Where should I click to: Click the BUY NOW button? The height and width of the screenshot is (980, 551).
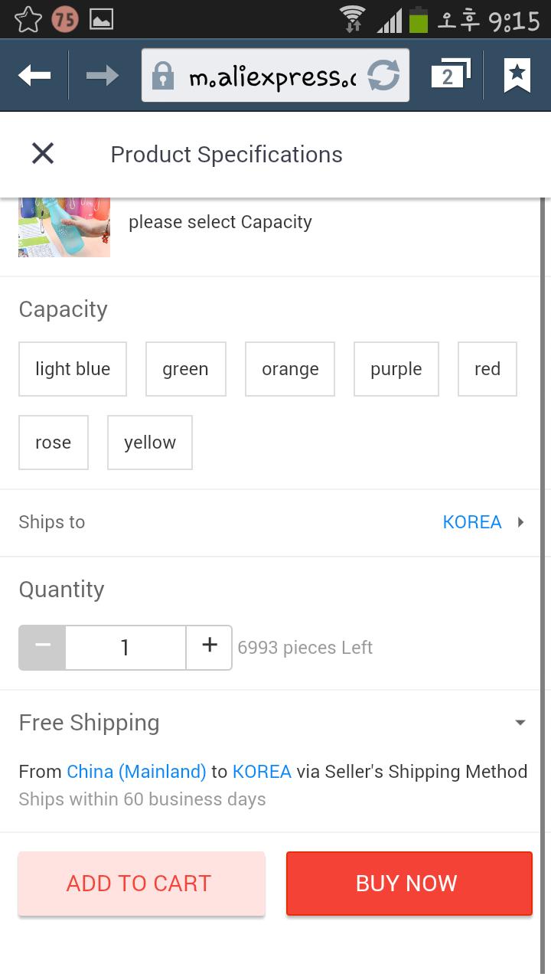(409, 883)
